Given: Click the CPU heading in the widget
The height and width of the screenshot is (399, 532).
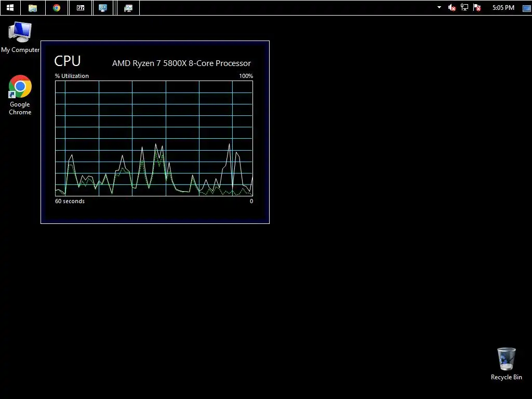Looking at the screenshot, I should pyautogui.click(x=68, y=61).
